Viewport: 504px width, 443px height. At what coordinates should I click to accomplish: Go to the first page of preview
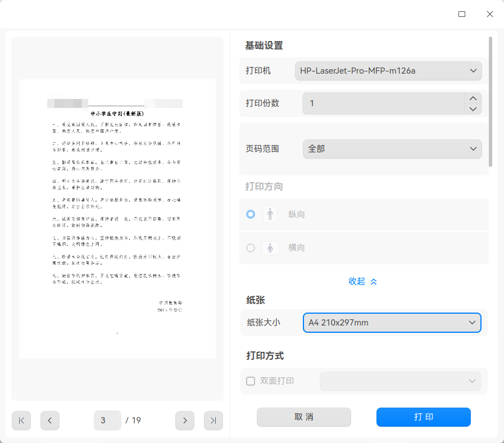click(21, 420)
